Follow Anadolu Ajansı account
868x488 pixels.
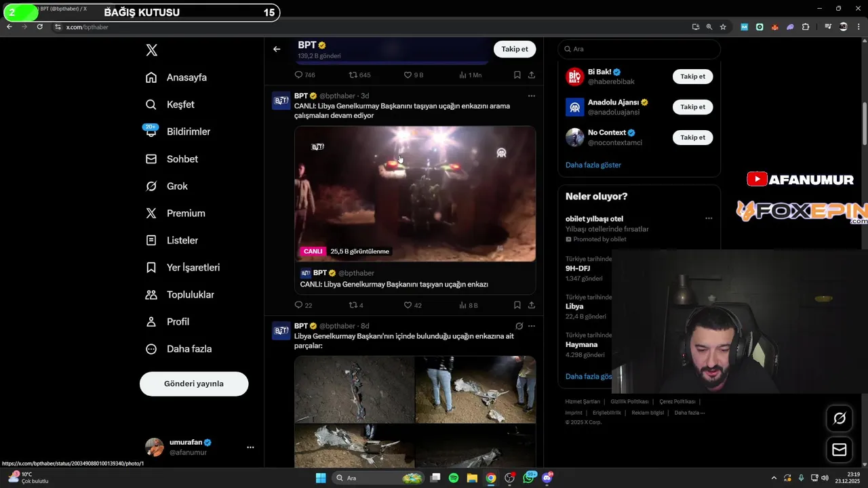tap(692, 107)
